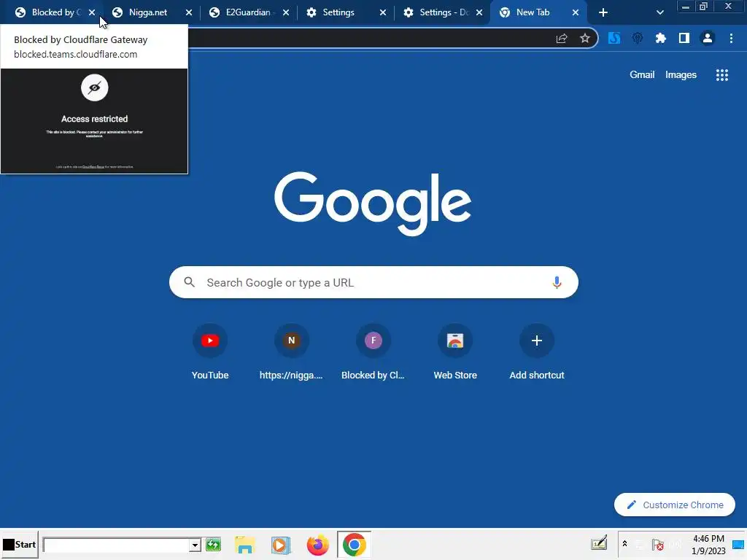Image resolution: width=747 pixels, height=560 pixels.
Task: Close the Nigga.net tab
Action: pyautogui.click(x=189, y=12)
